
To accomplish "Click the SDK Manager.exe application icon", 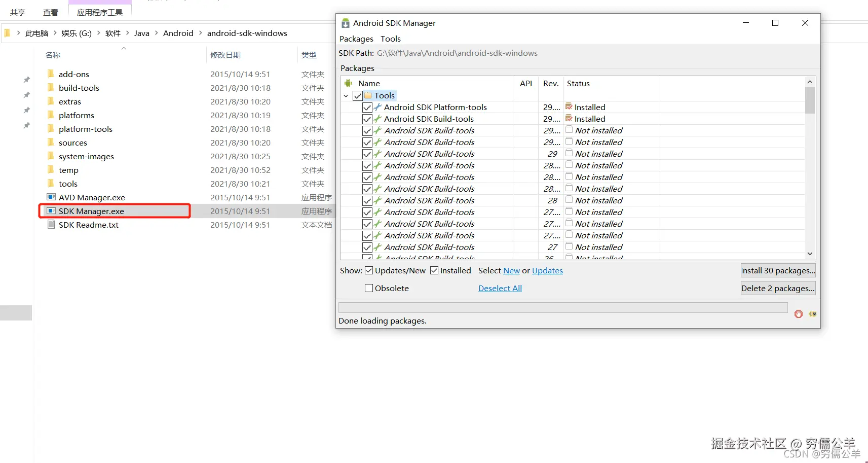I will pyautogui.click(x=51, y=210).
